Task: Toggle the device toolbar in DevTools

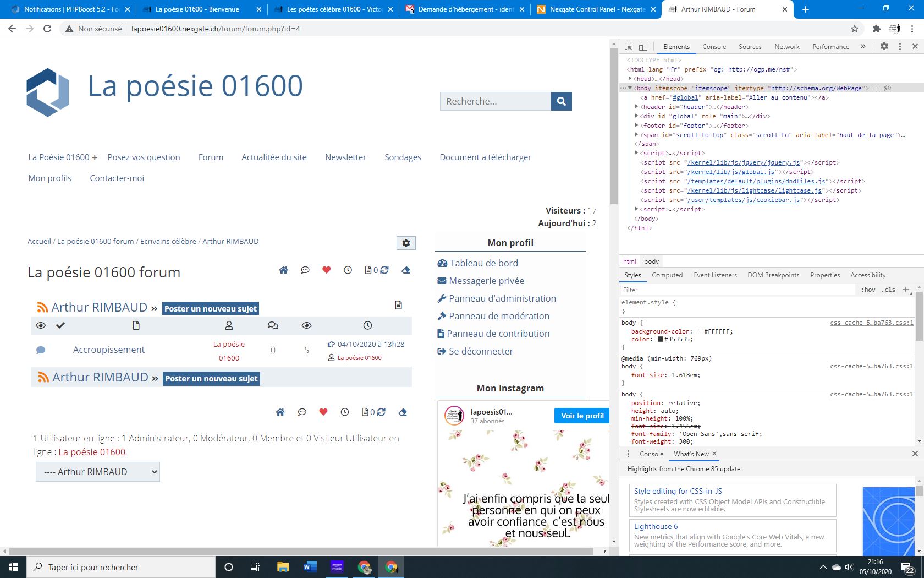Action: pos(643,47)
